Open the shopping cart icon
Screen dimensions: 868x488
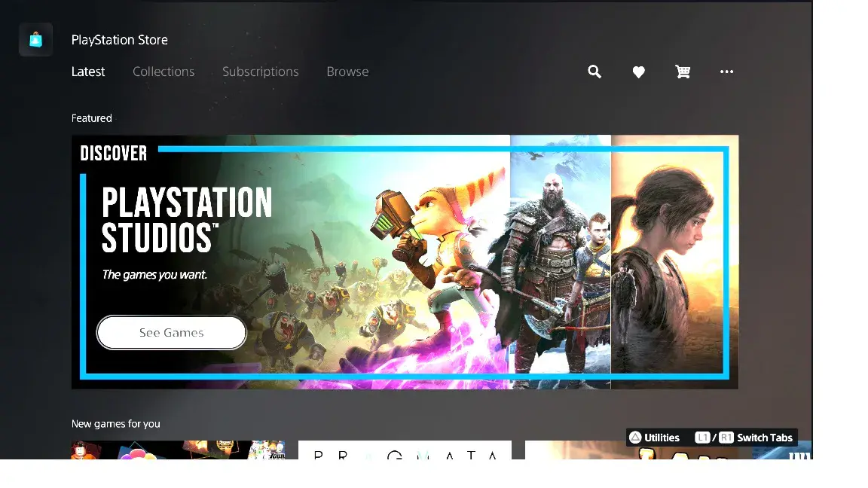point(683,72)
